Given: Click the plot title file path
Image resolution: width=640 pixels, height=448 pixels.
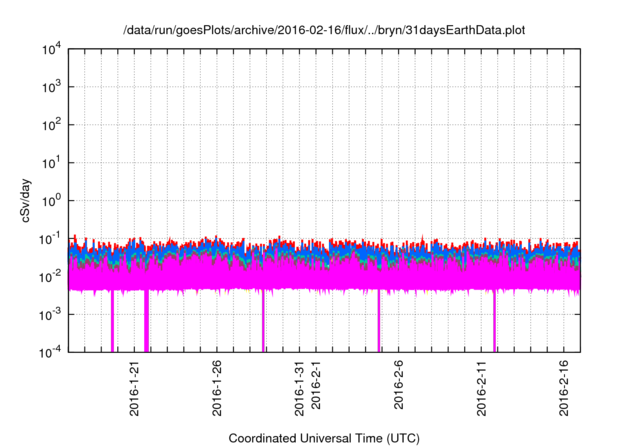Looking at the screenshot, I should point(324,31).
